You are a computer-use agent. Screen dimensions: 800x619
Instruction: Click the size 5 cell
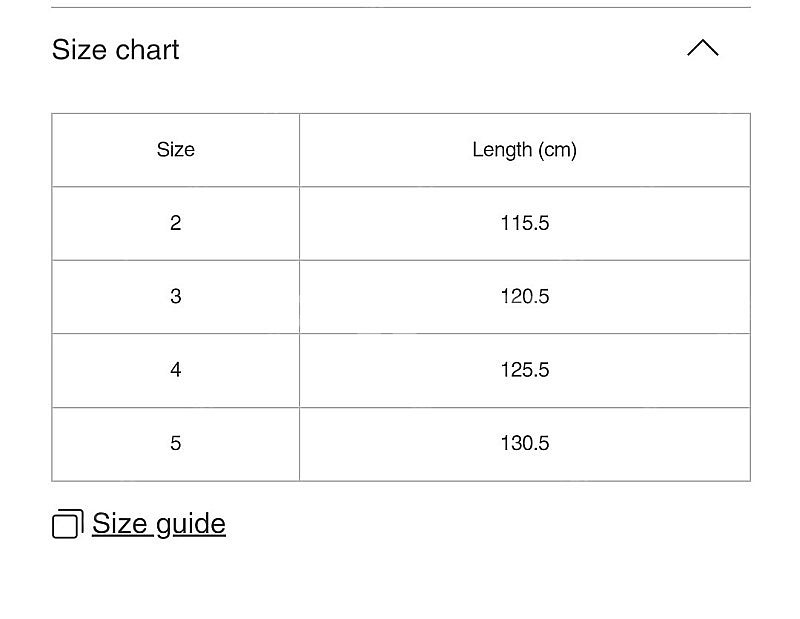coord(176,444)
